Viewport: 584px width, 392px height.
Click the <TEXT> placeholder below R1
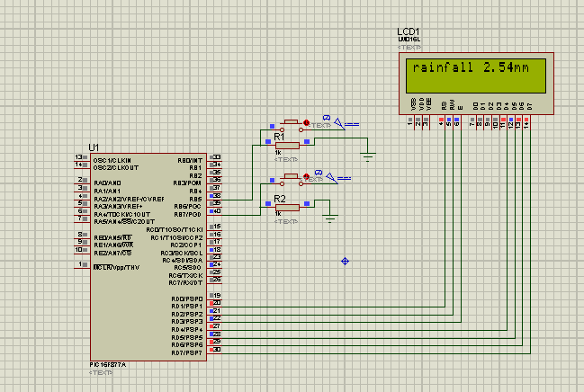(286, 160)
